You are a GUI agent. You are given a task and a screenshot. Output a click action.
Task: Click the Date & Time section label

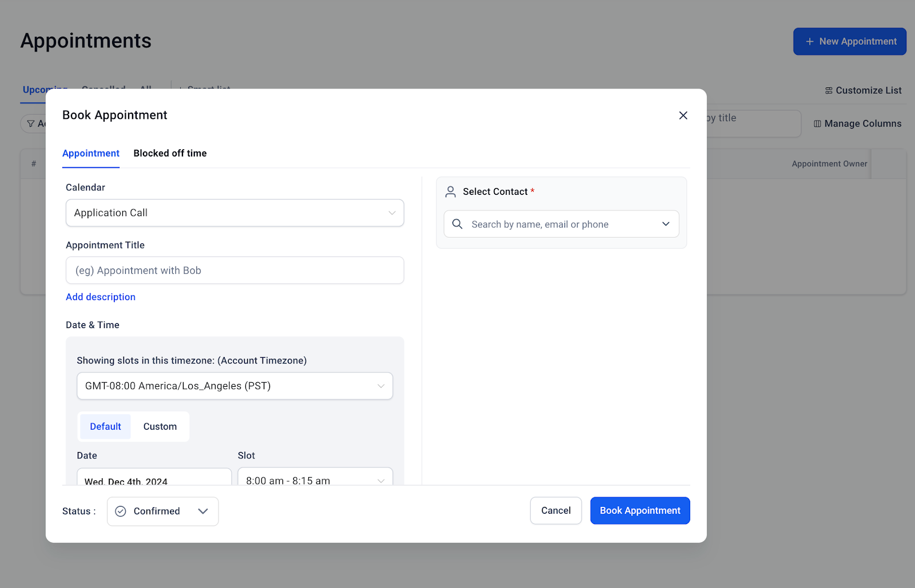coord(93,325)
